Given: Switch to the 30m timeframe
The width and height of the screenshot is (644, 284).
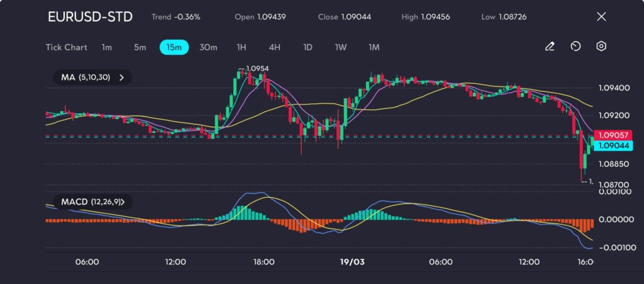Looking at the screenshot, I should [x=208, y=47].
